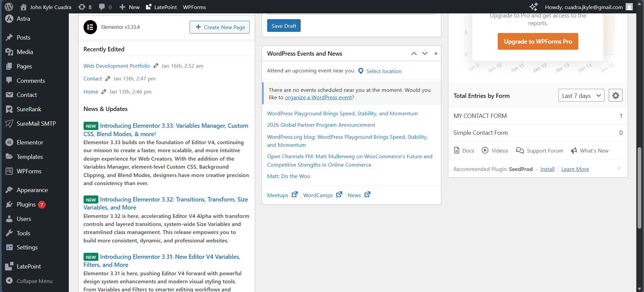Click the WordPress logo in admin bar
Screen dimensions: 644x292
pyautogui.click(x=9, y=7)
